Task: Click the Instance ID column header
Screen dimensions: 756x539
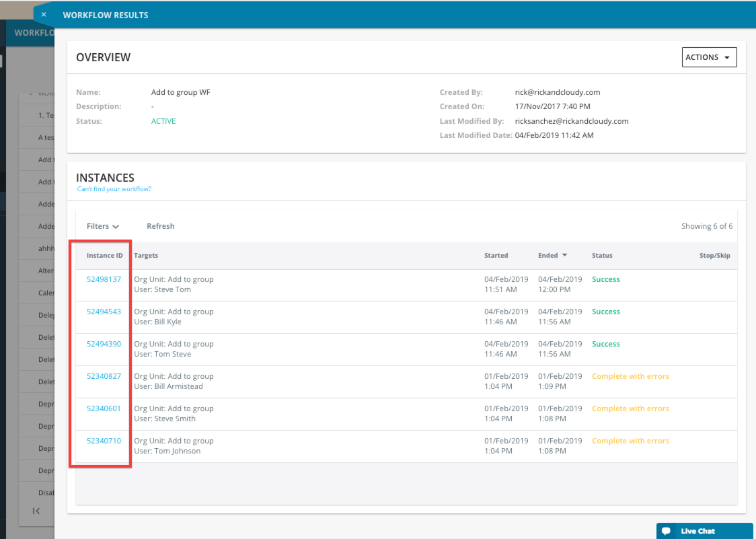Action: click(104, 256)
